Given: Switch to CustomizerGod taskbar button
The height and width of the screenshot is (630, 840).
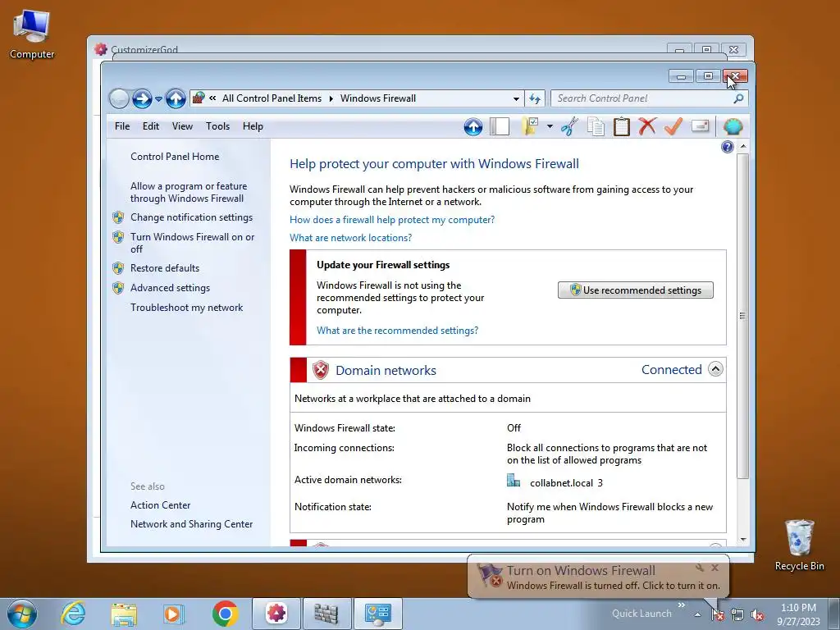Looking at the screenshot, I should 277,614.
